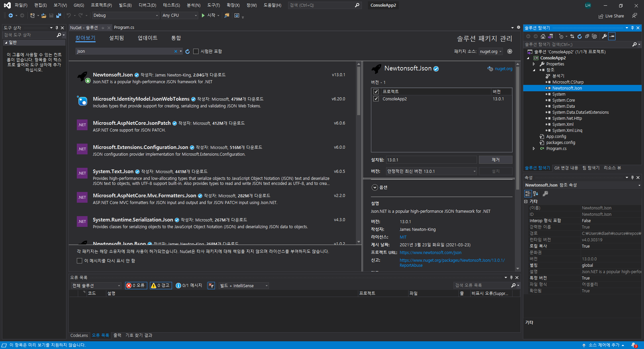
Task: Click the New Project toolbar icon
Action: pos(32,15)
